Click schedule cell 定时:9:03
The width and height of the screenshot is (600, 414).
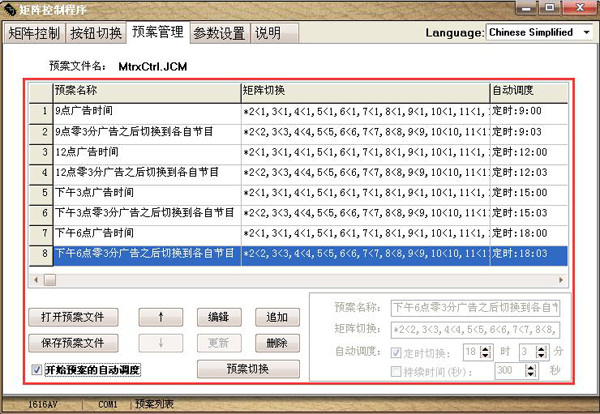click(x=529, y=132)
